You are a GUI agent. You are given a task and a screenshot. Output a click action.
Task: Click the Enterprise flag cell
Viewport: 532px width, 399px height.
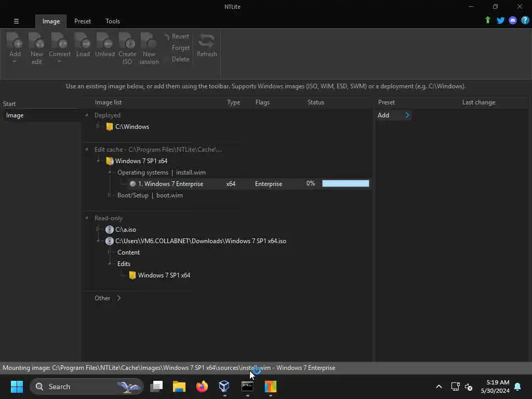(269, 183)
